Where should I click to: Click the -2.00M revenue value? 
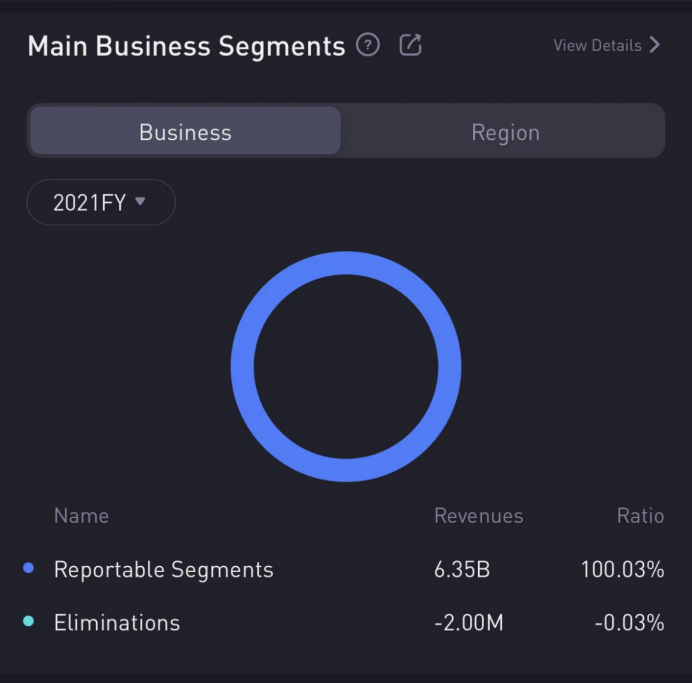tap(468, 623)
